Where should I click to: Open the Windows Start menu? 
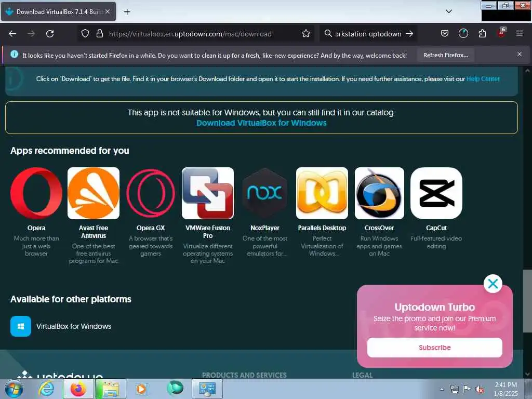coord(14,389)
